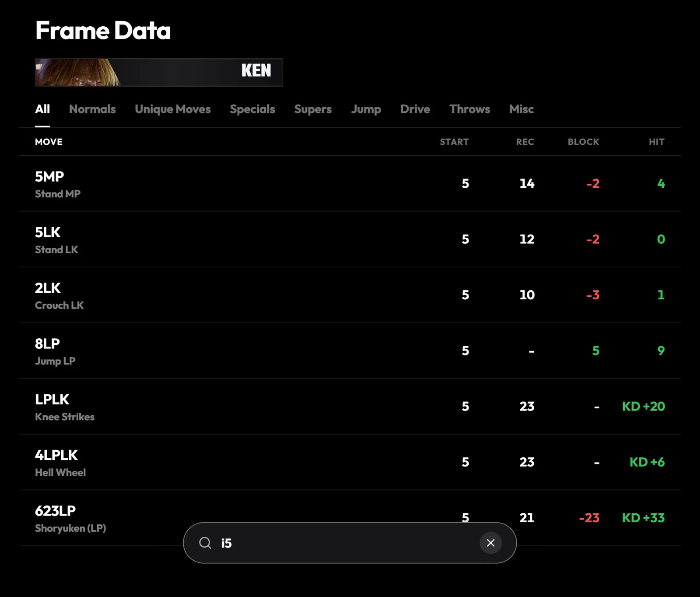Click the Stand MP subtitle
The width and height of the screenshot is (700, 597).
pos(58,194)
